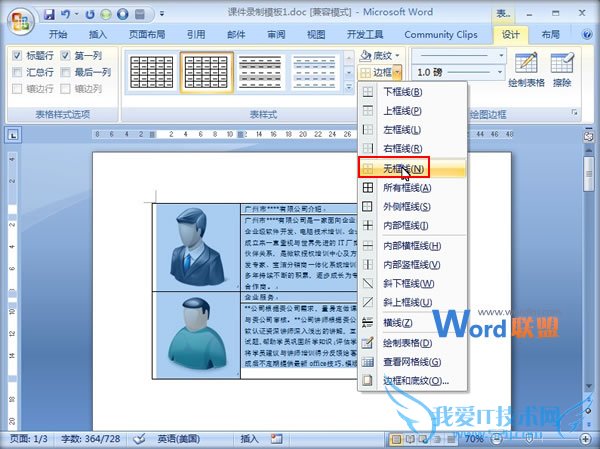The width and height of the screenshot is (600, 449).
Task: Click the redo icon in quick access toolbar
Action: tap(90, 15)
